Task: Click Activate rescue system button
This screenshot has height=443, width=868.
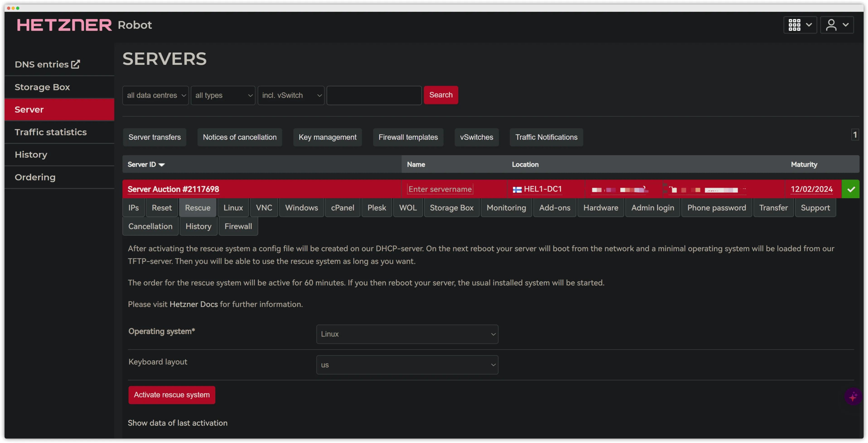Action: 172,395
